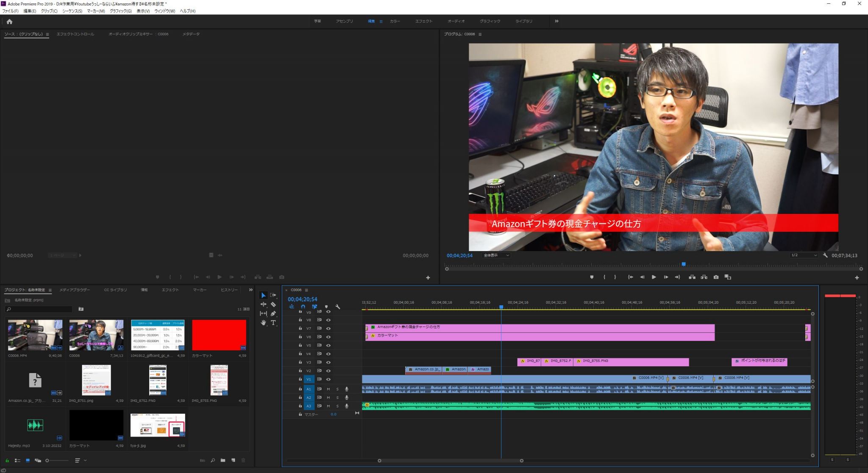Open Program monitor panel menu
The height and width of the screenshot is (473, 868).
480,34
